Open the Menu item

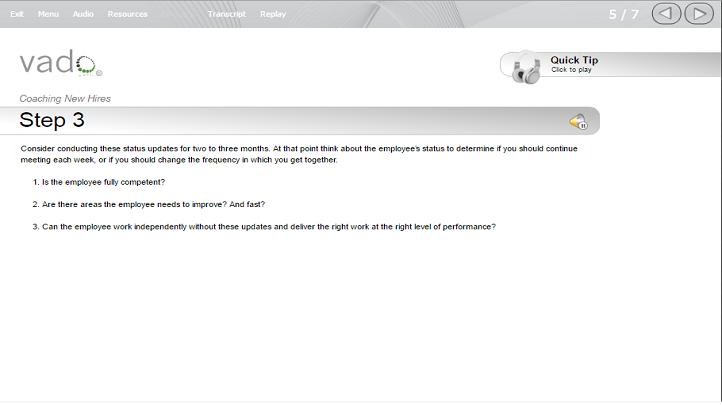(48, 14)
